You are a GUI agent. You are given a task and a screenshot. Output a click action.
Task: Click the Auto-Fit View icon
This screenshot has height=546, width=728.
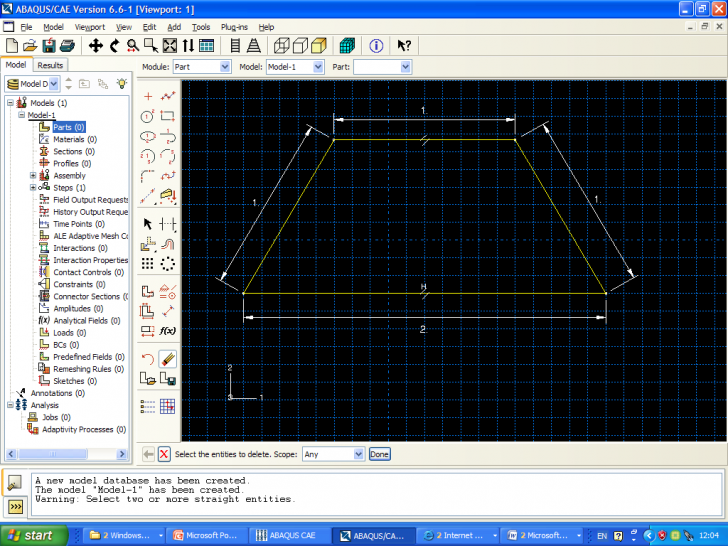coord(170,45)
